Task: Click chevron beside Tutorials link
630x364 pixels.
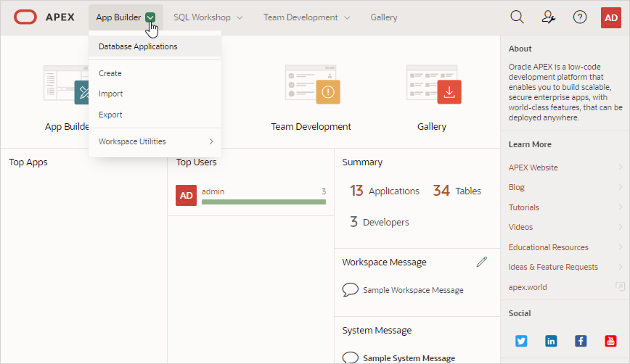Action: (621, 207)
